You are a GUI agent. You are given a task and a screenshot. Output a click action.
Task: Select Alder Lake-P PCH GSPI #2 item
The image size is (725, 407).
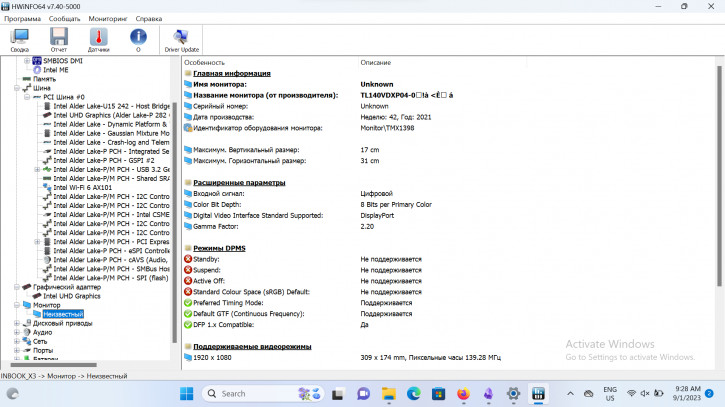(x=104, y=160)
